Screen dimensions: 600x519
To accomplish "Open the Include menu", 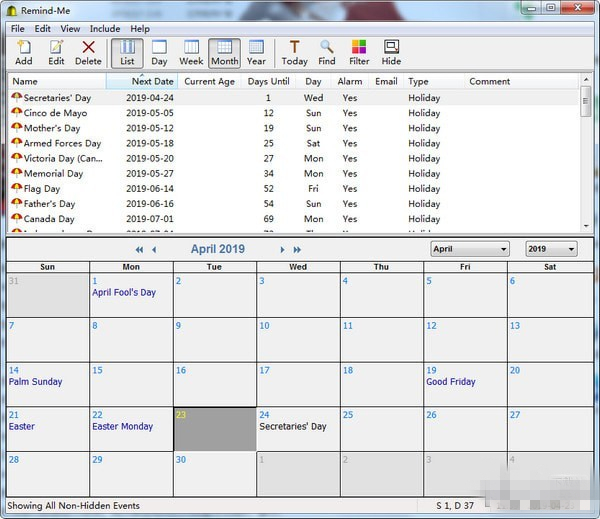I will 105,29.
